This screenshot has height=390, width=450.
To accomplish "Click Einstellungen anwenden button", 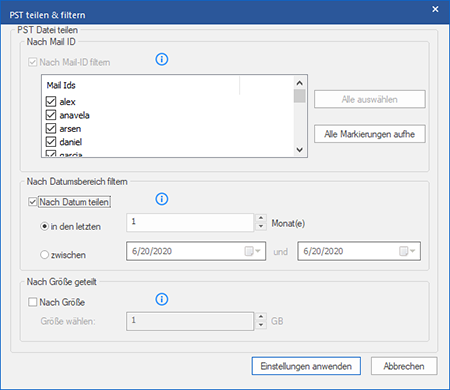I will 306,366.
